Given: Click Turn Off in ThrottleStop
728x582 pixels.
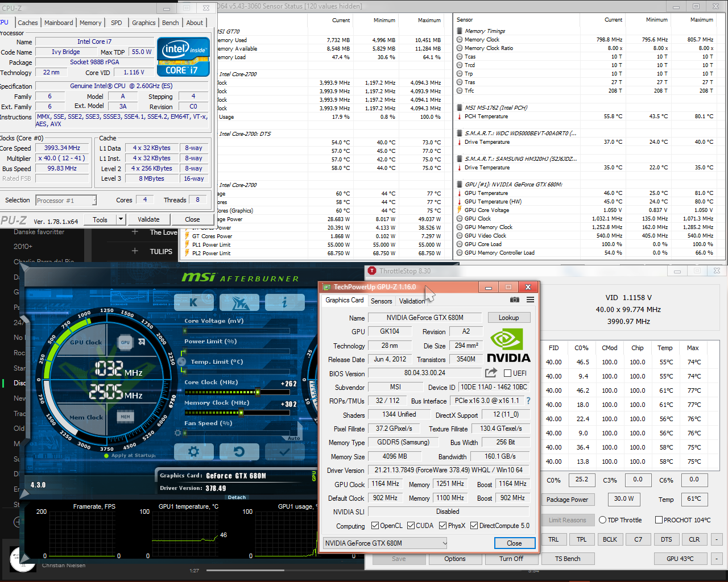Looking at the screenshot, I should pos(511,559).
